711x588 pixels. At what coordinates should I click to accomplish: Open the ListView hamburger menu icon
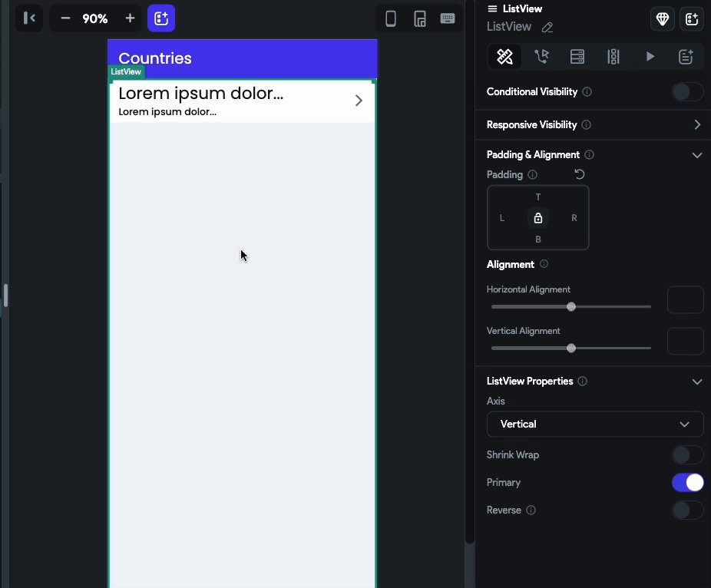(x=492, y=8)
